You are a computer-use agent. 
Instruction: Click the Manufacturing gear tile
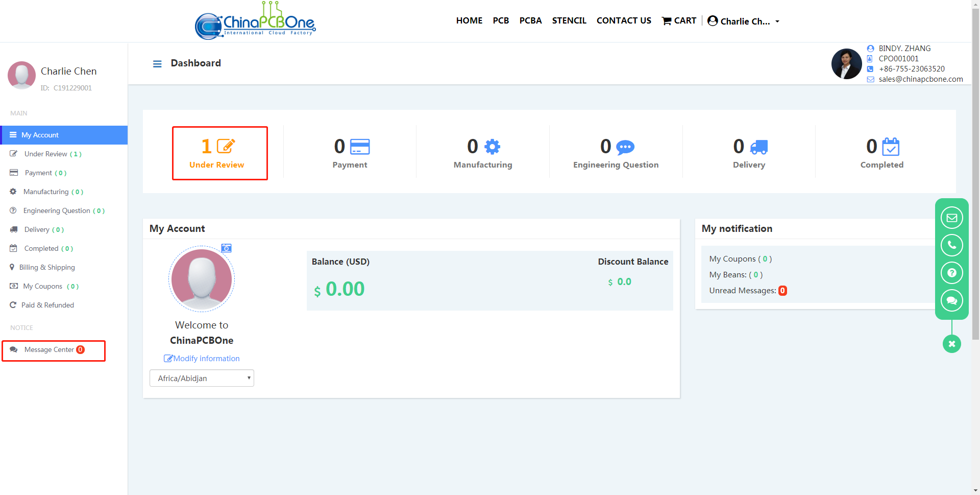point(483,153)
